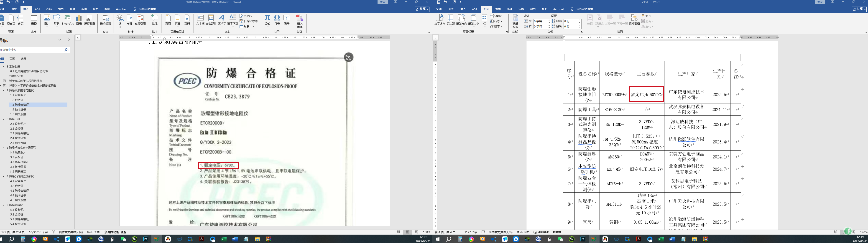Insert 日期和时间 date and time
Screen dimensions: 868x243
point(249,21)
